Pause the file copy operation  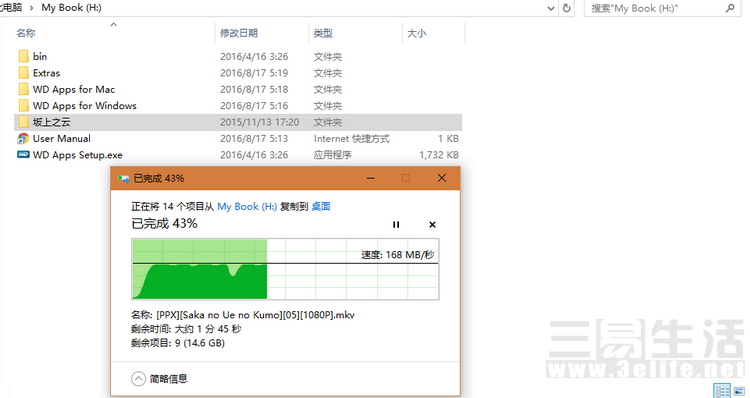396,224
